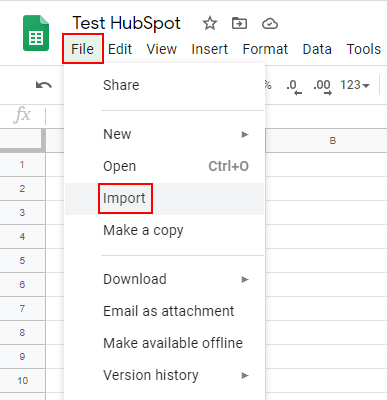Choose Share from File menu

(x=165, y=85)
